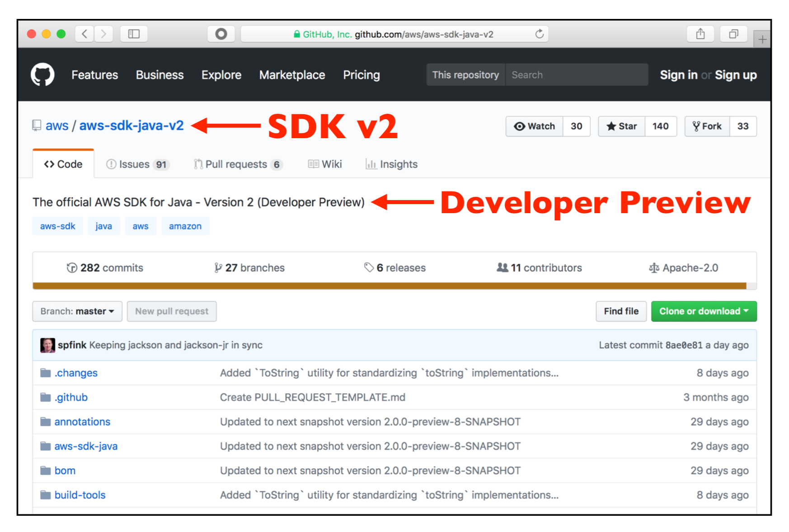The height and width of the screenshot is (532, 789).
Task: Click the repository book icon beside aws
Action: [x=37, y=125]
